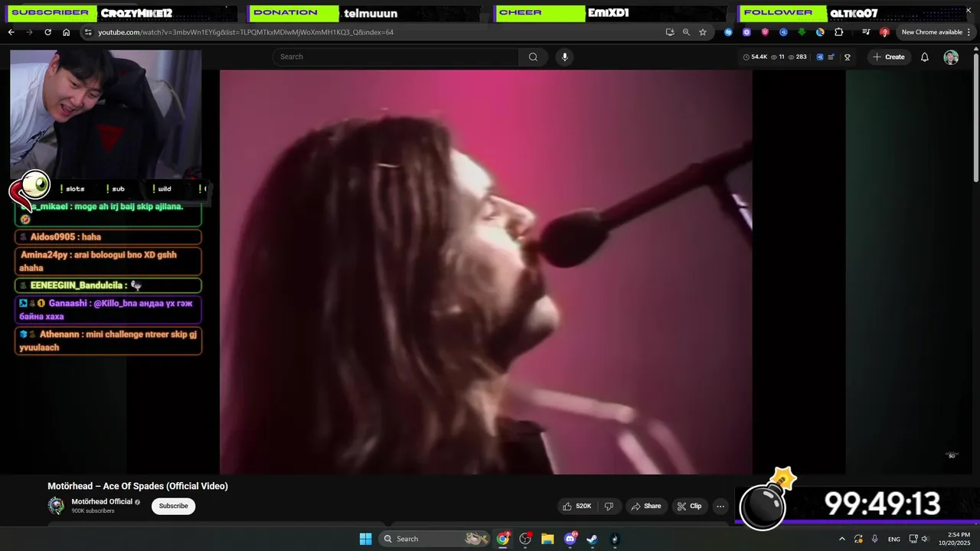Open the green download arrow extension
Viewport: 980px width, 551px height.
(802, 32)
